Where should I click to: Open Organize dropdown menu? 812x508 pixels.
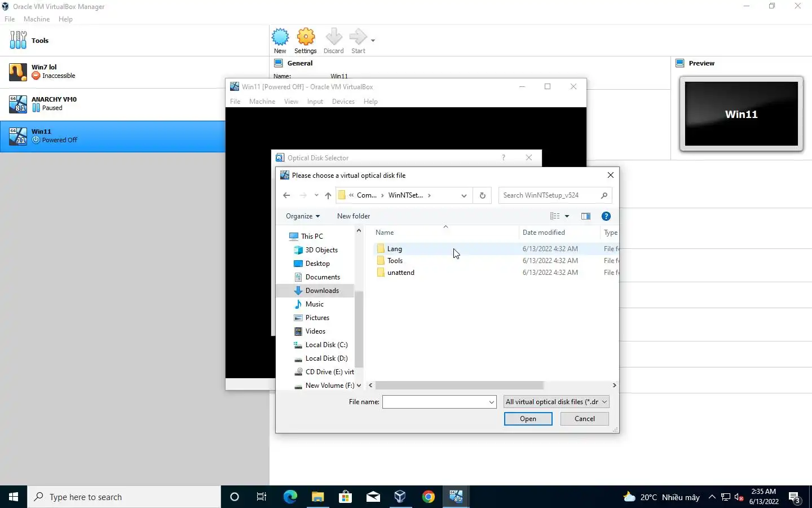(x=303, y=216)
